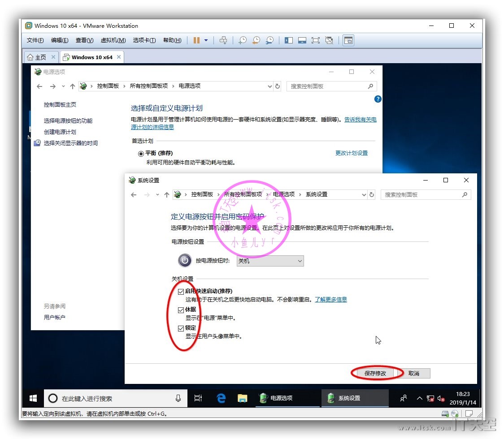Screen dimensions: 504x439
Task: Click the 保存修改 button
Action: pyautogui.click(x=375, y=373)
